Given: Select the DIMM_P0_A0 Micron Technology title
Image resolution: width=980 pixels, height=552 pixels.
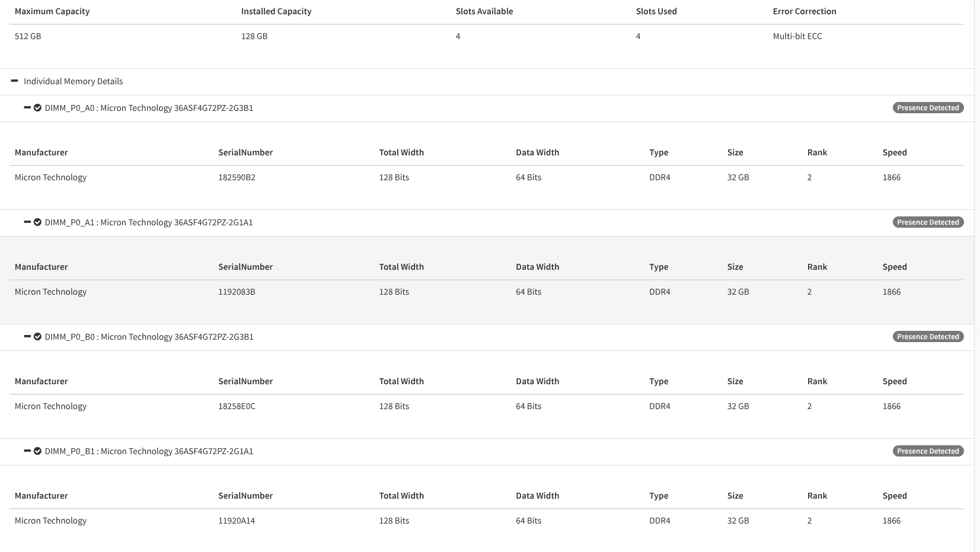Looking at the screenshot, I should 149,108.
